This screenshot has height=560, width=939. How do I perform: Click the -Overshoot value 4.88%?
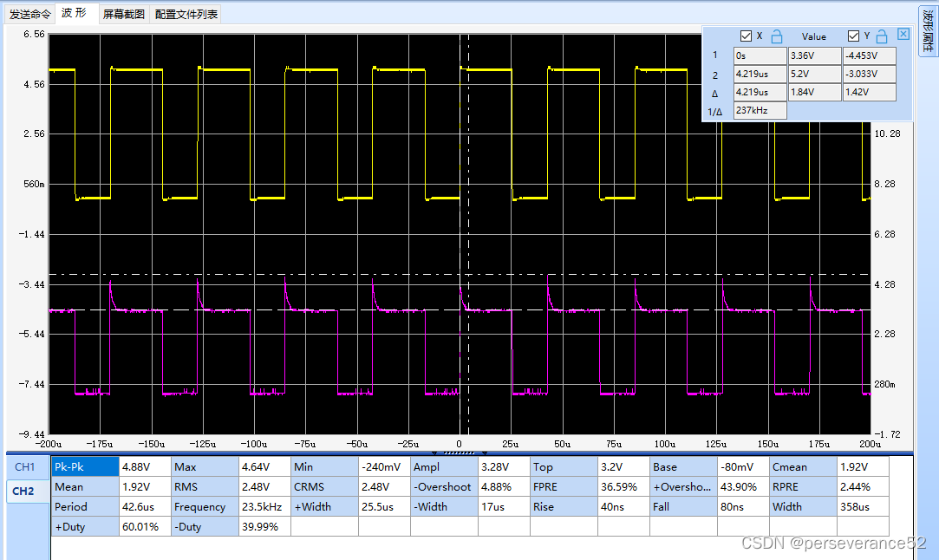click(x=505, y=487)
